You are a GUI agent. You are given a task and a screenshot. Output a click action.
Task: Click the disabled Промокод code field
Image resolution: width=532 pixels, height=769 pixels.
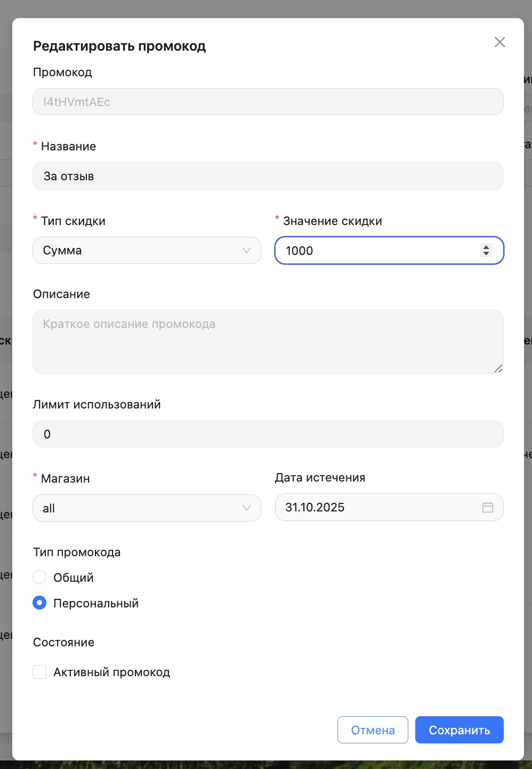[268, 102]
